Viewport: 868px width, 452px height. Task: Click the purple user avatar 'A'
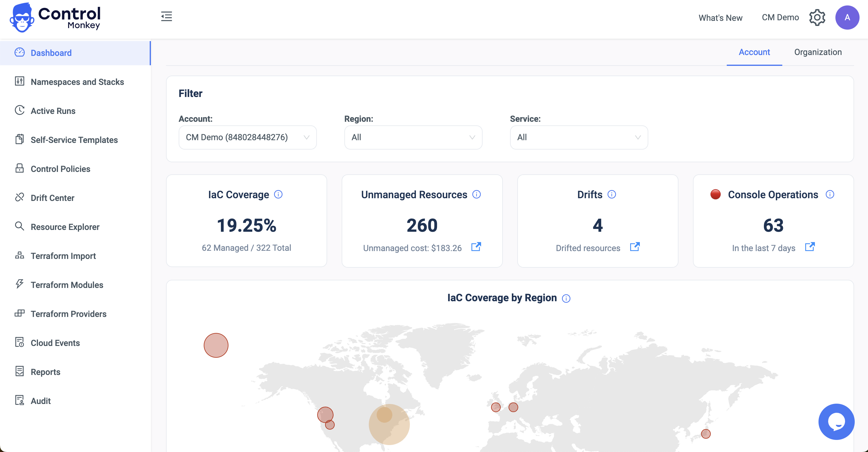click(847, 18)
